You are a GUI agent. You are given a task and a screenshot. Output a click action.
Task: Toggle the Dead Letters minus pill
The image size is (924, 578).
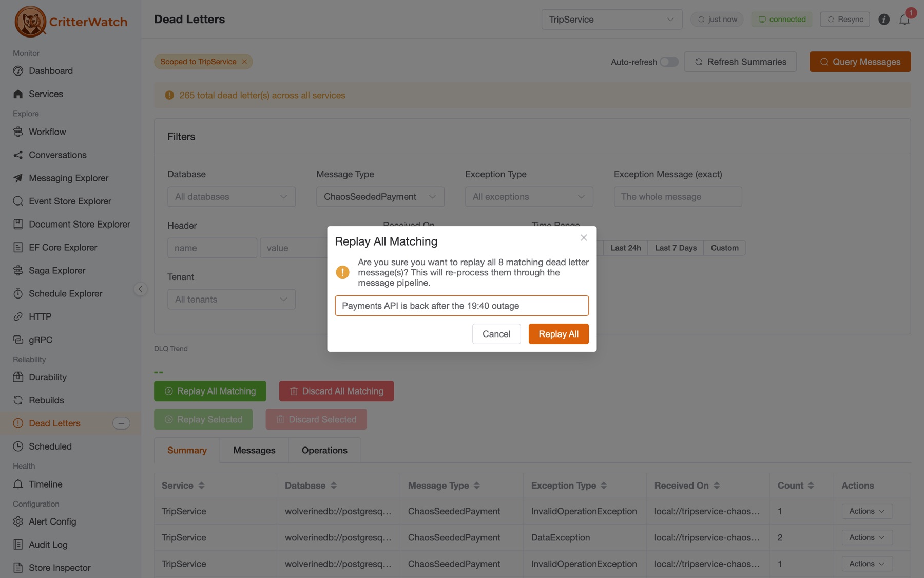121,423
